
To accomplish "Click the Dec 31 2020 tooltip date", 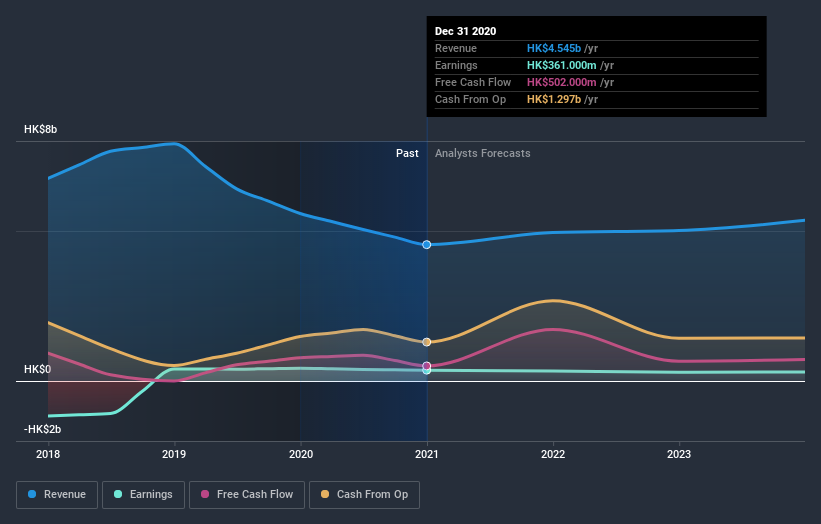I will pyautogui.click(x=465, y=31).
